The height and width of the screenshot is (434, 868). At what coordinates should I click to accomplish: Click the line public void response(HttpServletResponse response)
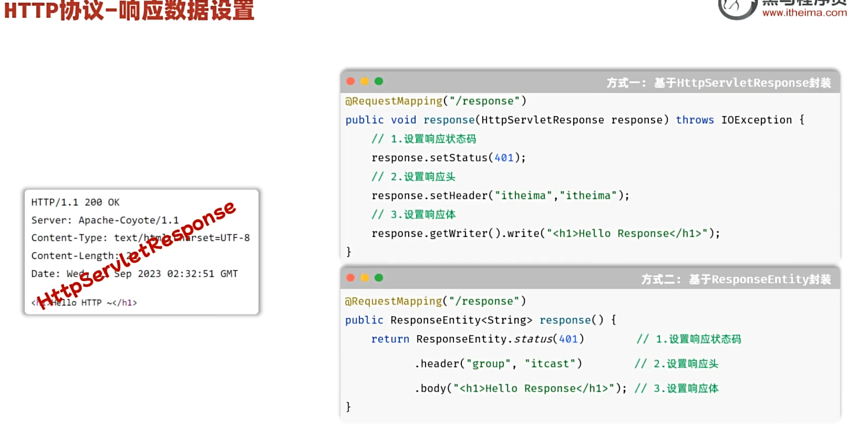click(507, 120)
